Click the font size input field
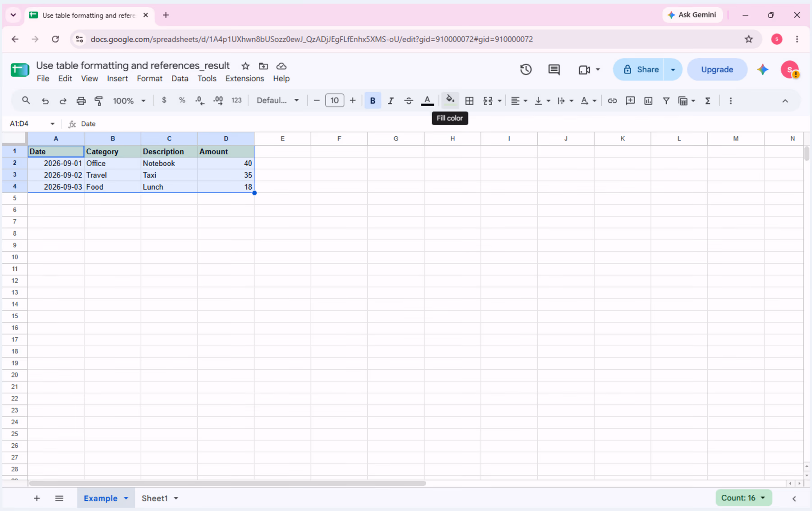 (334, 100)
